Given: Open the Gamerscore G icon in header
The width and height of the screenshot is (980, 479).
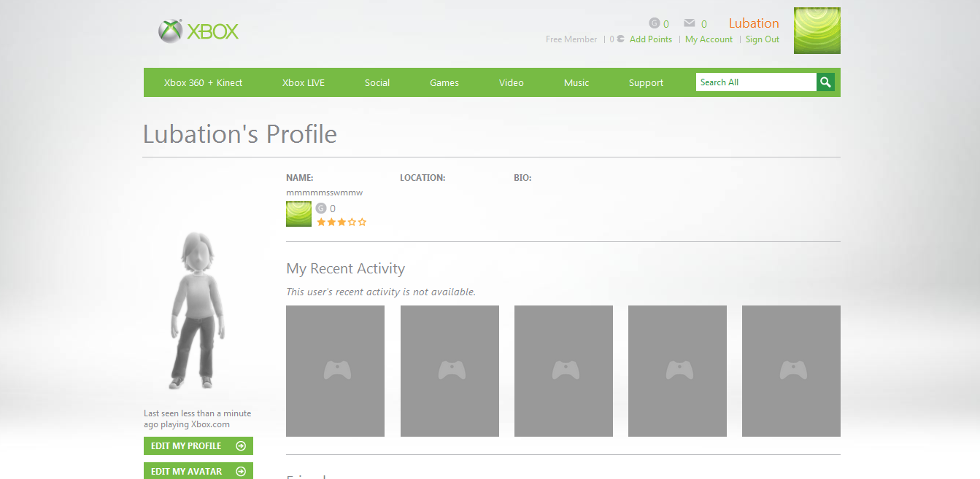Looking at the screenshot, I should (x=654, y=23).
